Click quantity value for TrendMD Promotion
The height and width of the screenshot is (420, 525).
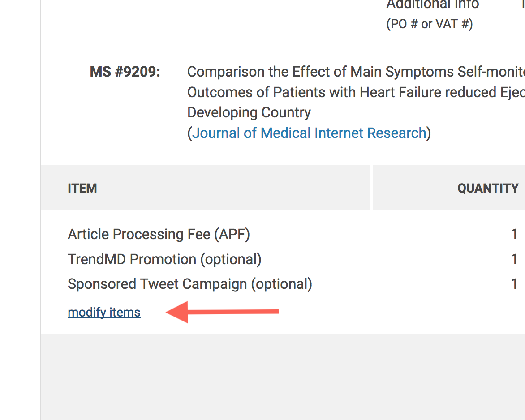point(514,259)
